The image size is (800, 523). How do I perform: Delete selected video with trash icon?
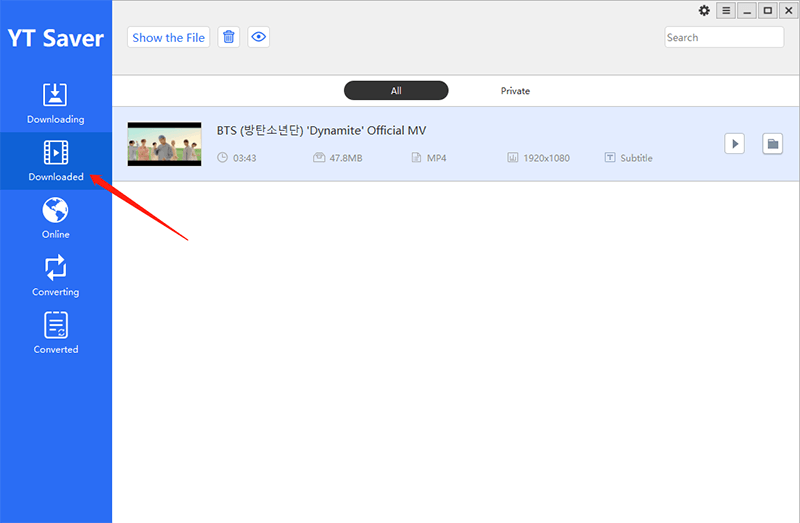pos(229,37)
